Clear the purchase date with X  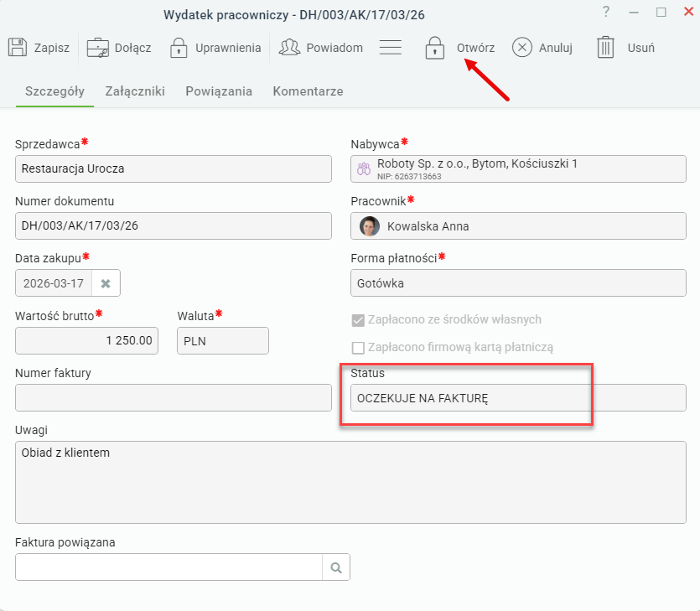(106, 283)
